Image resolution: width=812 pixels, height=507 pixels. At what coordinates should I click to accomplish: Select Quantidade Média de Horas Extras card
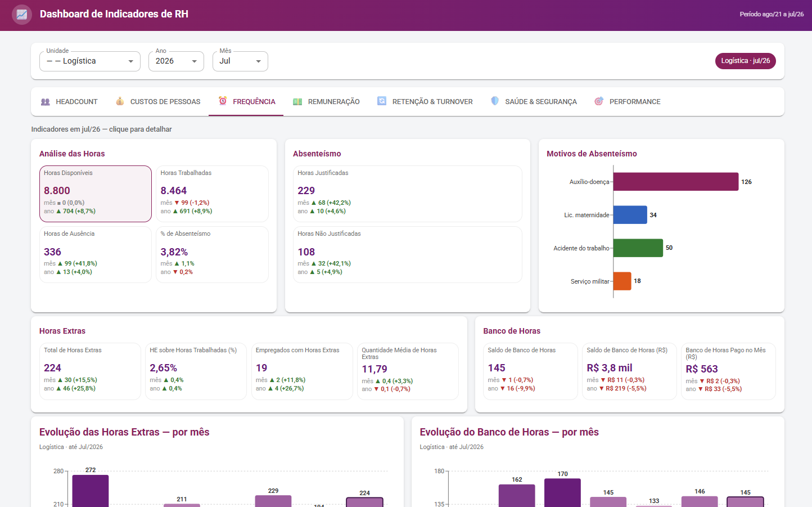pyautogui.click(x=408, y=371)
